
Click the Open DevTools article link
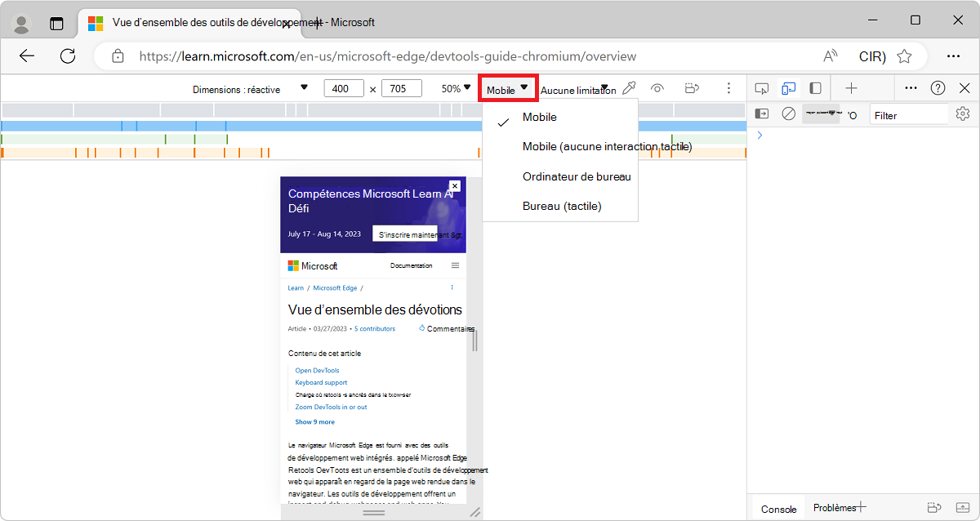[317, 370]
